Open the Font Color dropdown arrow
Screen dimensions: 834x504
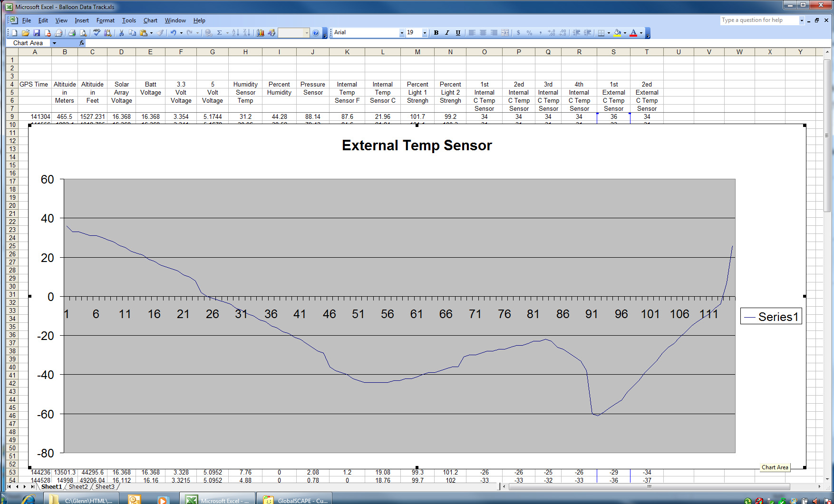641,33
